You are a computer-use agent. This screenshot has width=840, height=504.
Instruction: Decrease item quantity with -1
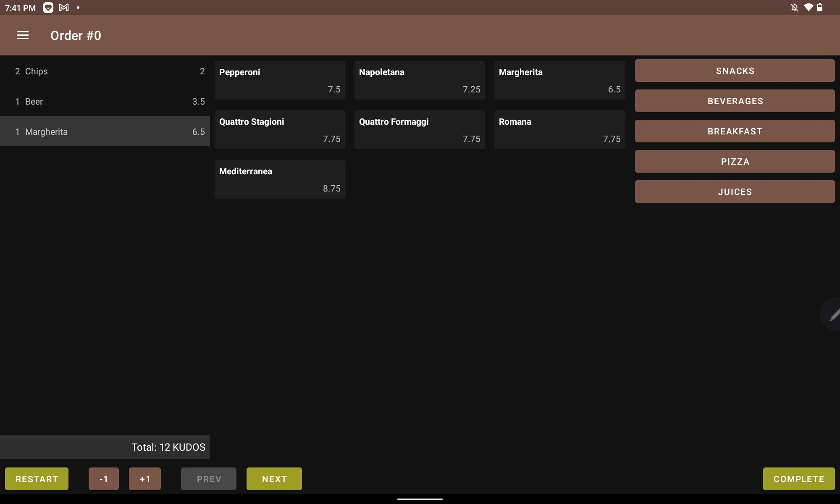103,478
